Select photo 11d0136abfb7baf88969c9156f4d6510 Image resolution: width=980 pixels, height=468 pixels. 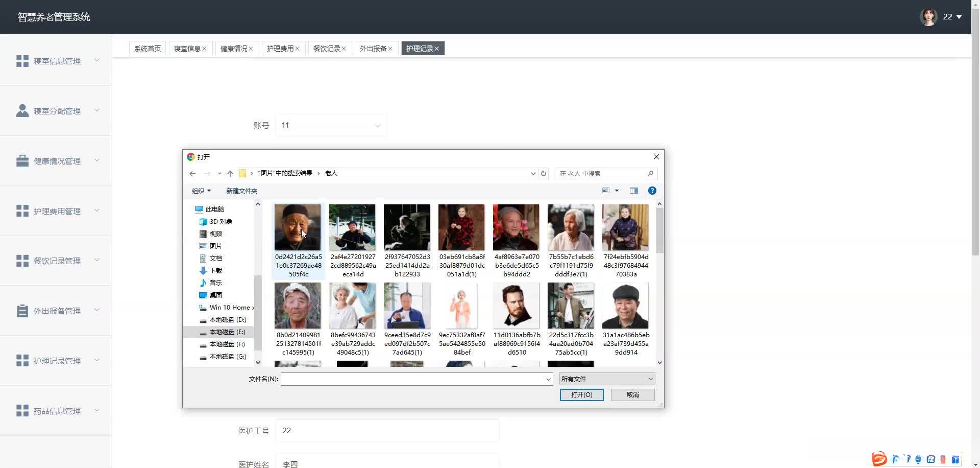[x=517, y=319]
